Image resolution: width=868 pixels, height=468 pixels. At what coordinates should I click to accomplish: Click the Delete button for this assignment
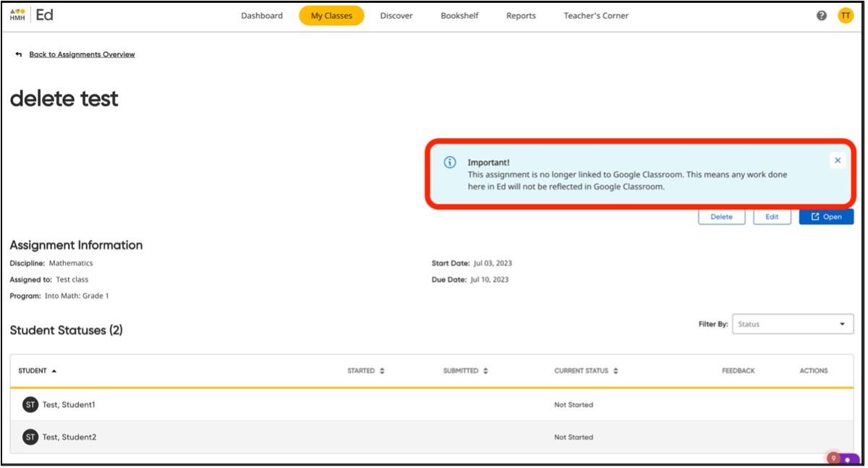pyautogui.click(x=721, y=216)
